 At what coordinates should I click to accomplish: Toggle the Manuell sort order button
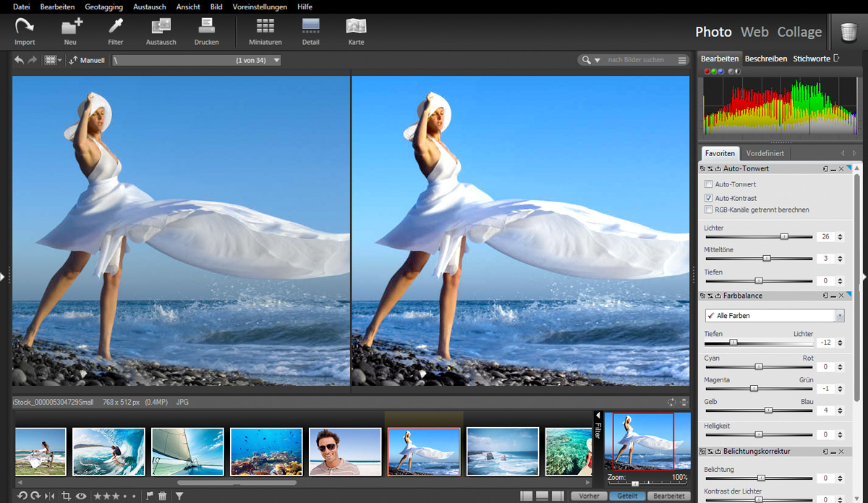[x=87, y=61]
